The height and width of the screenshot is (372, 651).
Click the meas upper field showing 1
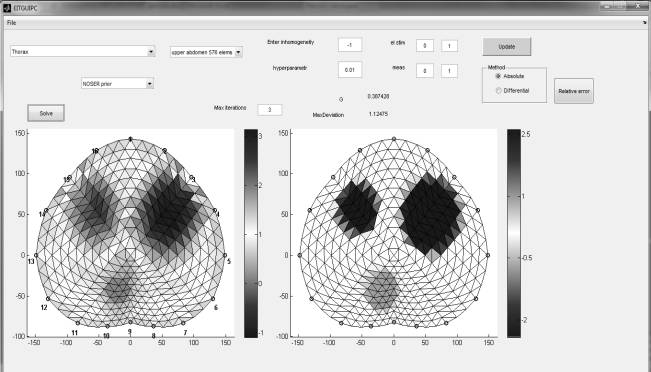click(x=449, y=71)
